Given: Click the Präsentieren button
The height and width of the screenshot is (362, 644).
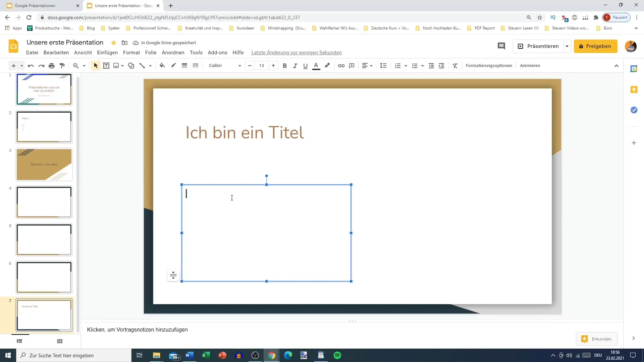Looking at the screenshot, I should (x=538, y=46).
